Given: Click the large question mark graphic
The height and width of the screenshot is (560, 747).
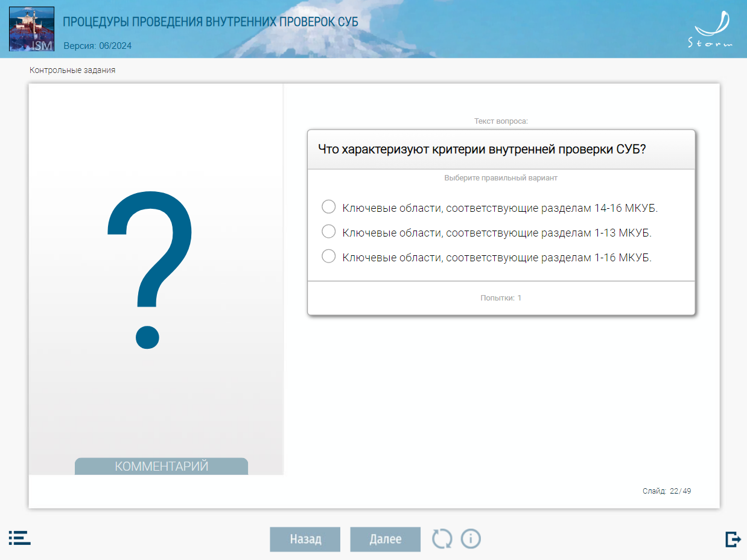Looking at the screenshot, I should coord(150,270).
